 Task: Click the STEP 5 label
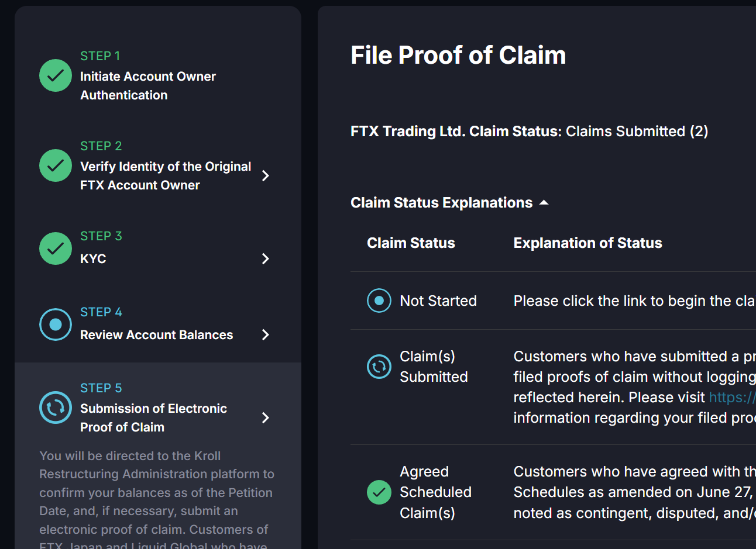click(101, 388)
